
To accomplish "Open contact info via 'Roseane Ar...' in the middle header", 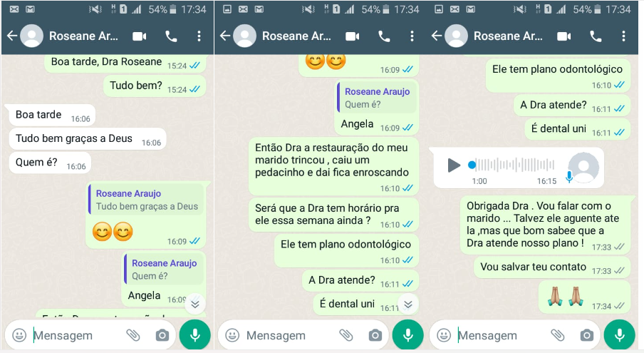I will (x=296, y=36).
